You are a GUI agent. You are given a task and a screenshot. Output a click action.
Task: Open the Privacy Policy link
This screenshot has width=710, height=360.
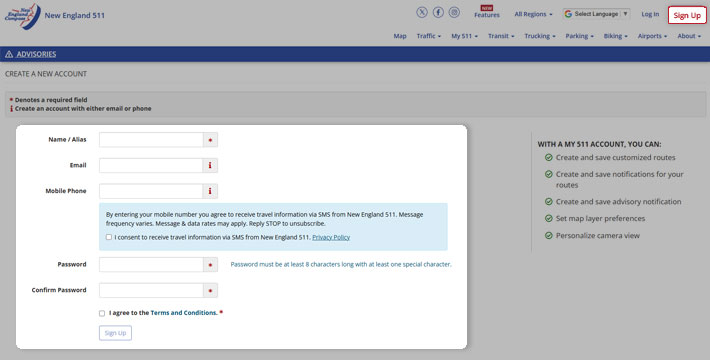pyautogui.click(x=331, y=237)
